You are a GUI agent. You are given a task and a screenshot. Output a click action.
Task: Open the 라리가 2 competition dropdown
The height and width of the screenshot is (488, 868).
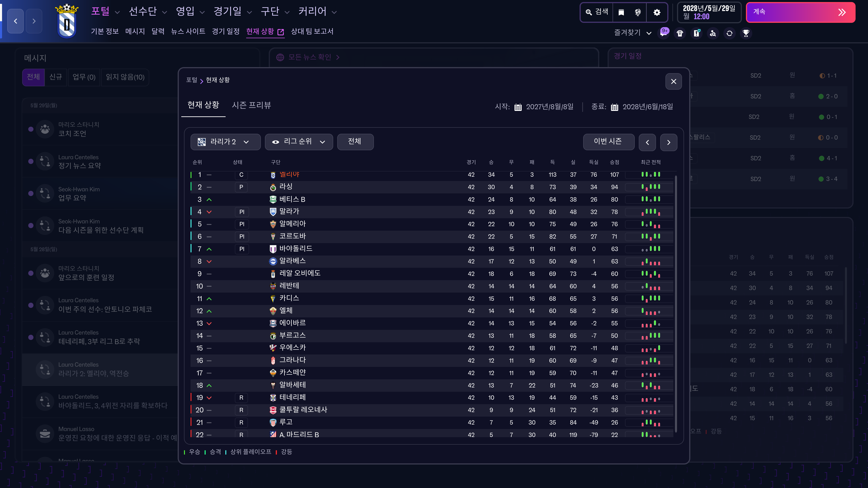coord(225,142)
